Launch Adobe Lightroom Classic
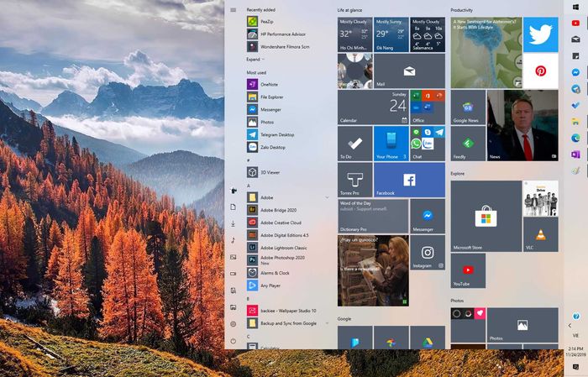Screen dimensions: 588x377 [287, 248]
